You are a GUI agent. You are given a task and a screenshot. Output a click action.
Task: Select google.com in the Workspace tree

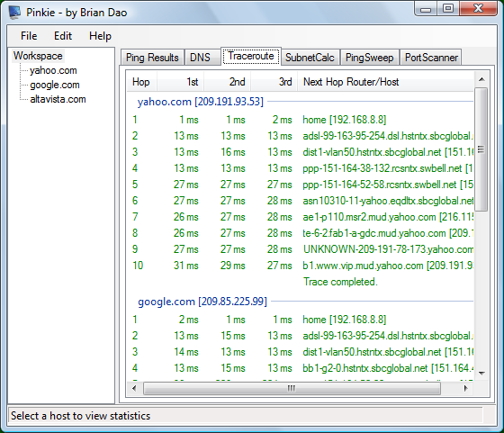(x=55, y=85)
